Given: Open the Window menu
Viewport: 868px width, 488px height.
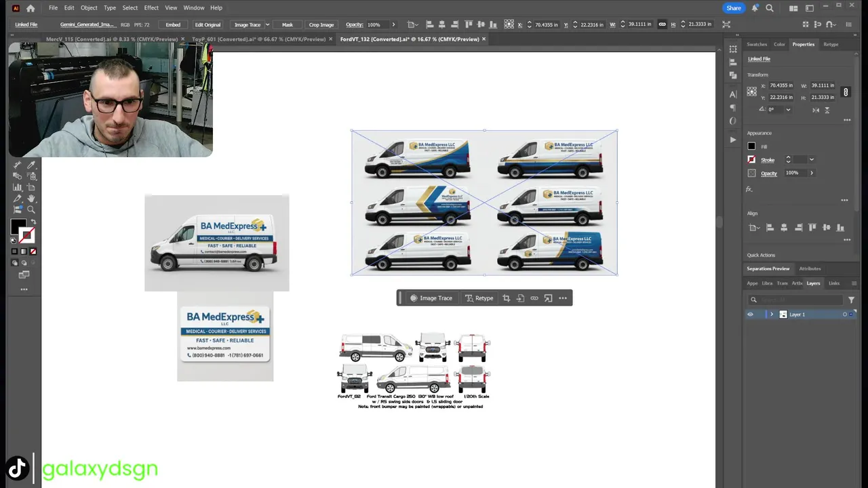Looking at the screenshot, I should pyautogui.click(x=194, y=7).
